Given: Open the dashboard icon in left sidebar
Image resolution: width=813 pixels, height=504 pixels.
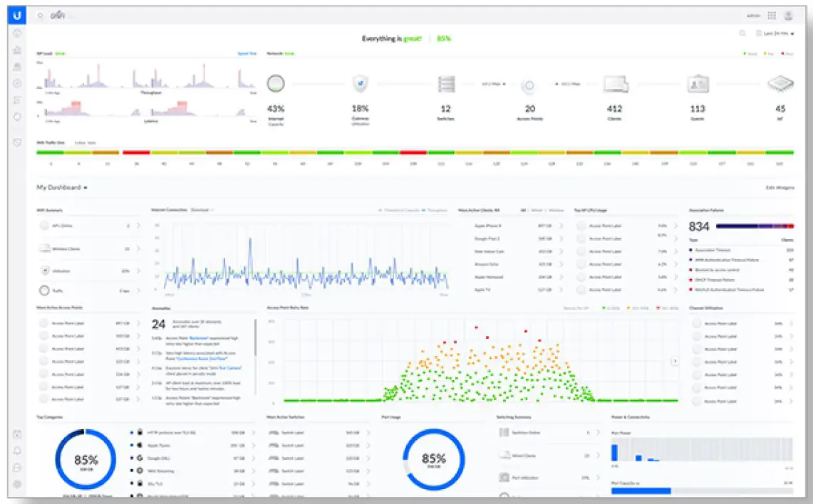Looking at the screenshot, I should [x=17, y=33].
